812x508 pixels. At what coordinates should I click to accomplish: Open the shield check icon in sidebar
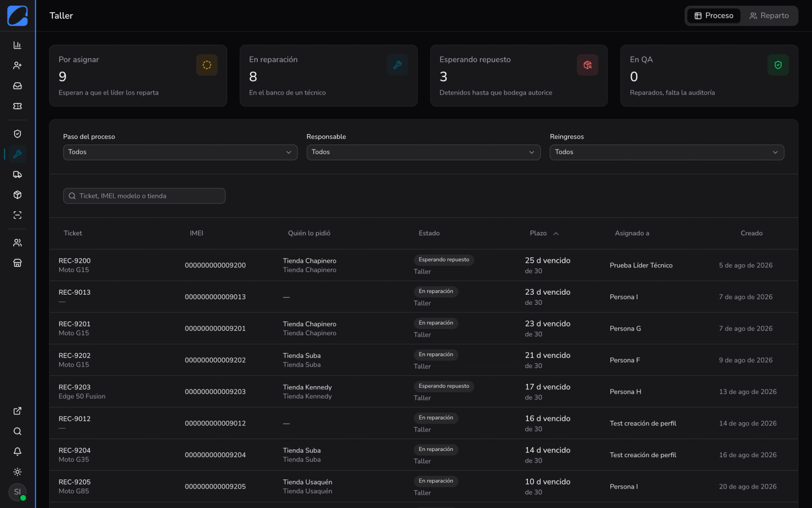17,134
